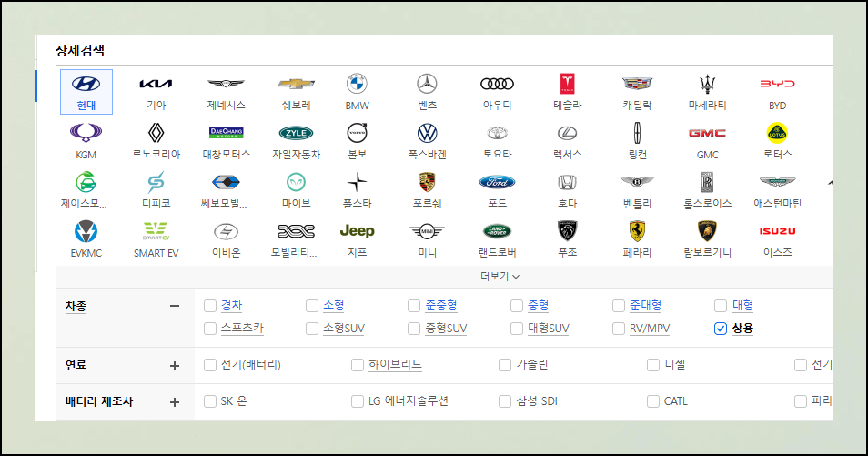Check 전기(배터리) fuel type
Viewport: 868px width, 456px height.
pyautogui.click(x=210, y=365)
